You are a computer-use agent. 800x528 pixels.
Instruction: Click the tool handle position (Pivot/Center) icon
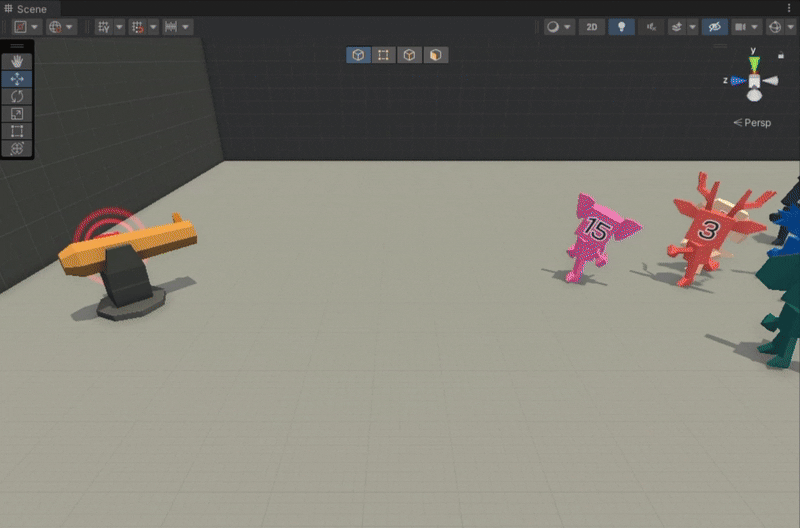coord(20,27)
